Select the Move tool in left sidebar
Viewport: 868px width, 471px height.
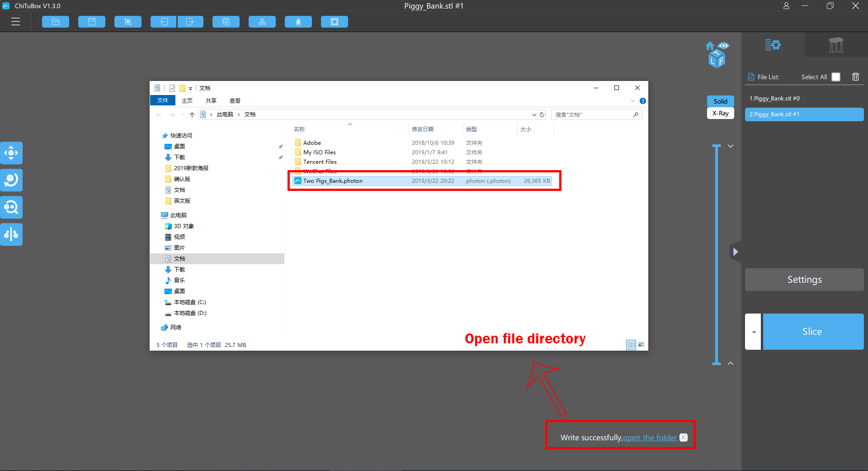coord(11,153)
